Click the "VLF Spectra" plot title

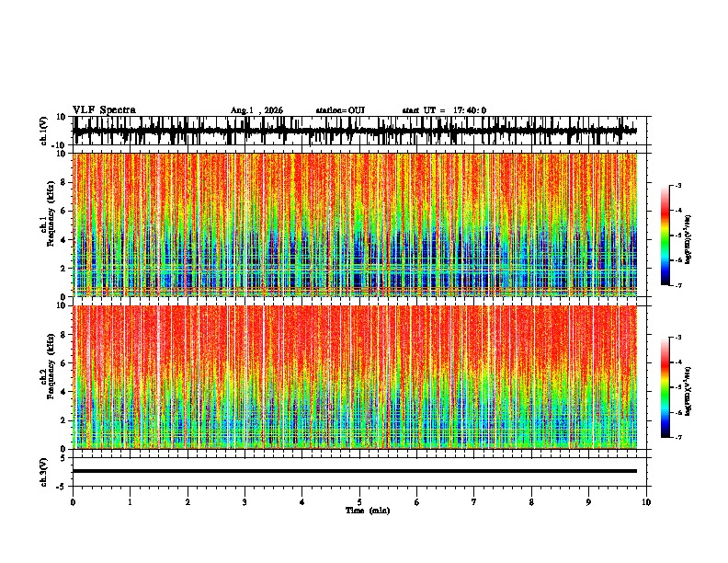click(x=104, y=110)
